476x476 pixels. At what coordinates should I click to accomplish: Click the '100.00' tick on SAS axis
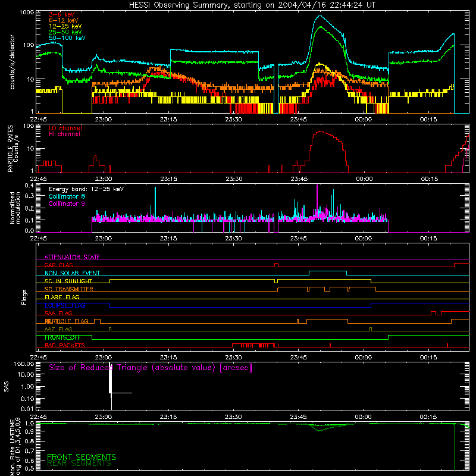pyautogui.click(x=24, y=364)
